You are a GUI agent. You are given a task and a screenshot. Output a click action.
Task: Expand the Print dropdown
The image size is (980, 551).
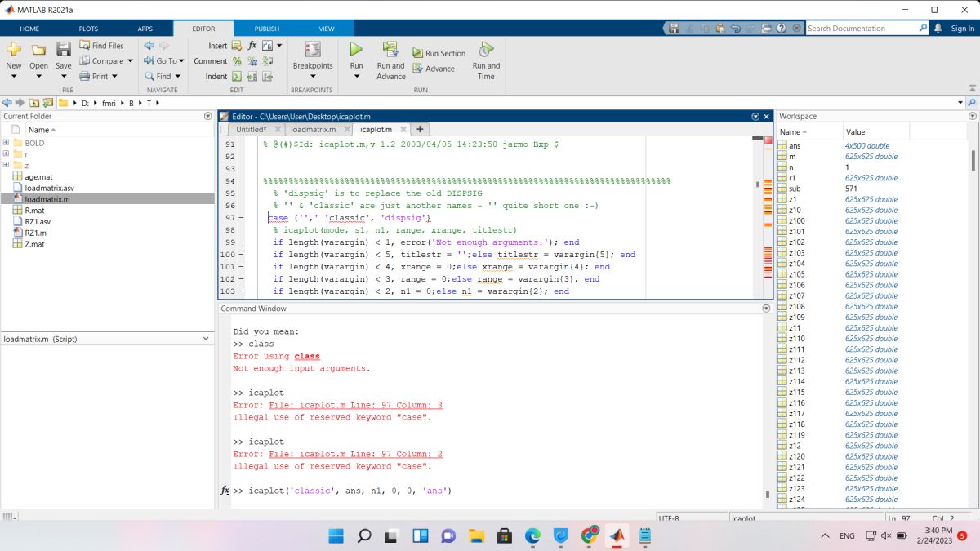point(114,77)
